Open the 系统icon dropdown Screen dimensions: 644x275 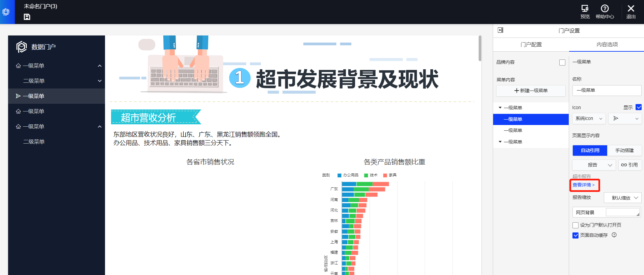point(589,119)
